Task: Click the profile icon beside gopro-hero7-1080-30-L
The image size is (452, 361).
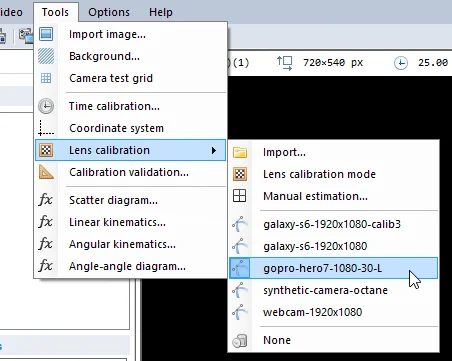Action: [x=240, y=268]
